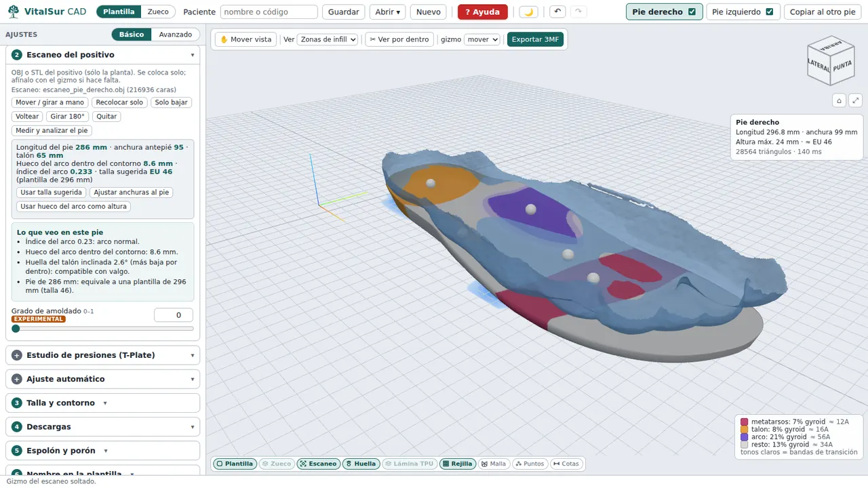The height and width of the screenshot is (488, 868).
Task: Collapse the Escaneo del positivo section
Action: 102,55
